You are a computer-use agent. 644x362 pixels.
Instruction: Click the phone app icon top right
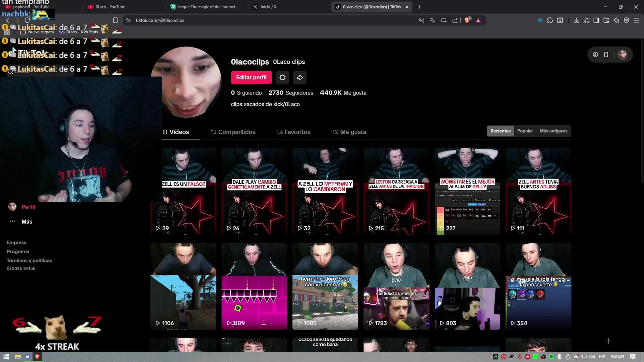pos(606,55)
